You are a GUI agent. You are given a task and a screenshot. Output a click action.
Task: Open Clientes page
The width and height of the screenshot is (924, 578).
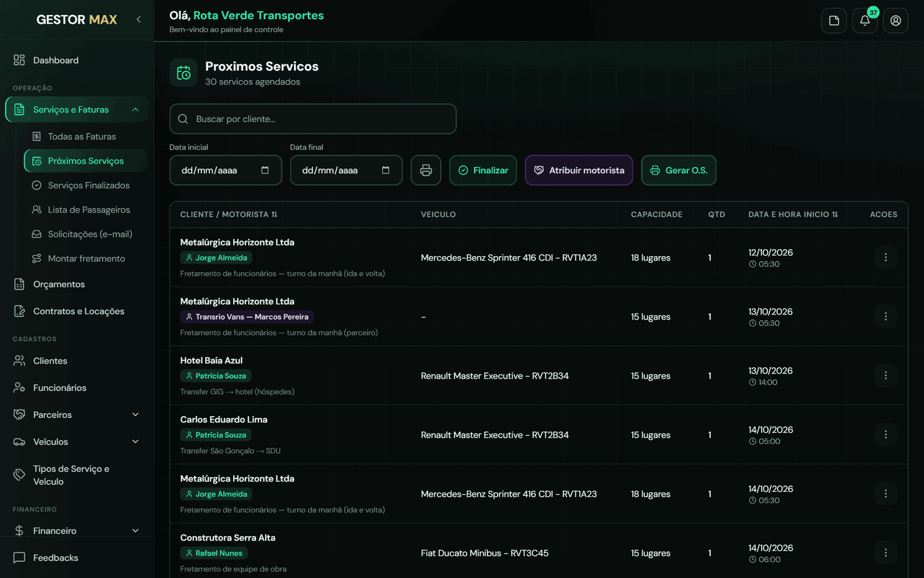77,361
